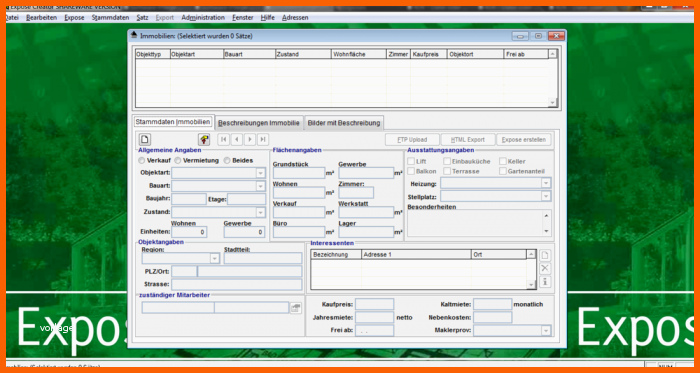The width and height of the screenshot is (700, 373).
Task: Click the Bezeichnung column in Interessenten
Action: [336, 255]
